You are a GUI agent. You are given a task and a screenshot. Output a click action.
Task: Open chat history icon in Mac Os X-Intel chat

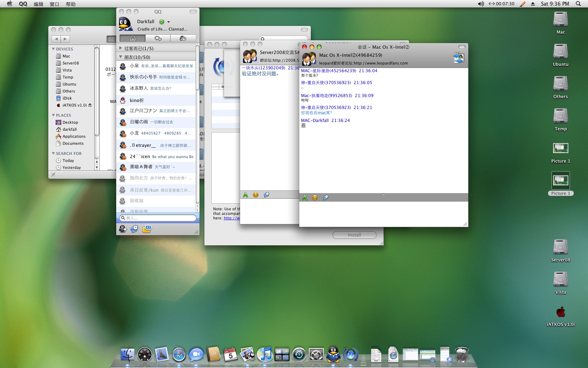pyautogui.click(x=325, y=198)
